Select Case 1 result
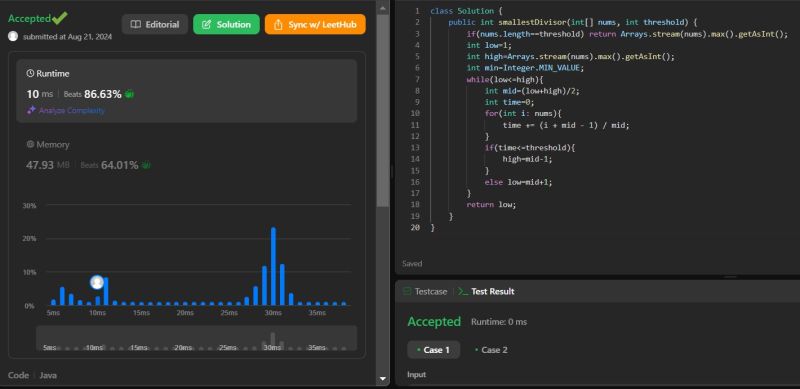 point(433,350)
